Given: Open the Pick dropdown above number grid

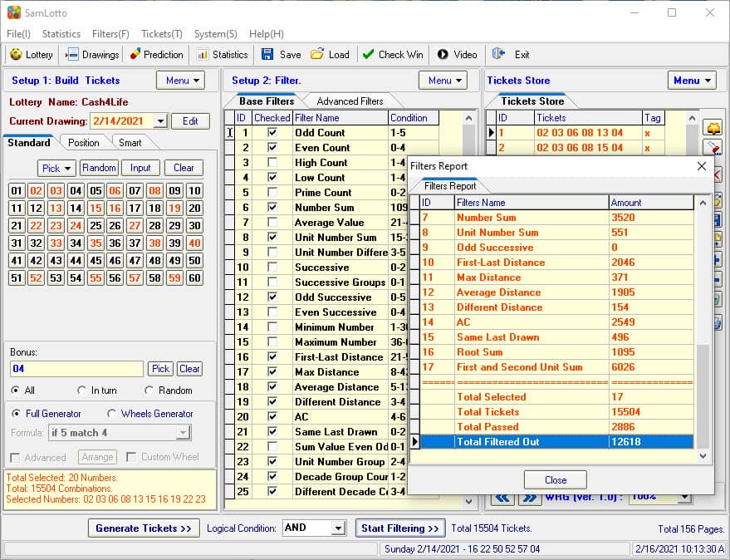Looking at the screenshot, I should click(56, 168).
